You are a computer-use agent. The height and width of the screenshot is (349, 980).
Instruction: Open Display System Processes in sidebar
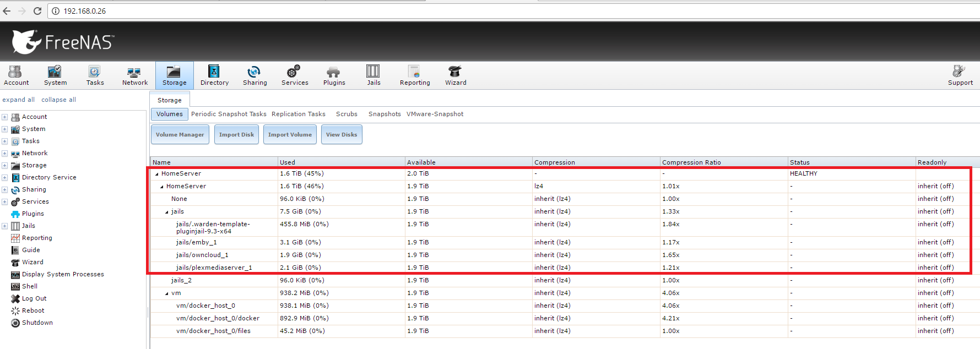[x=63, y=274]
